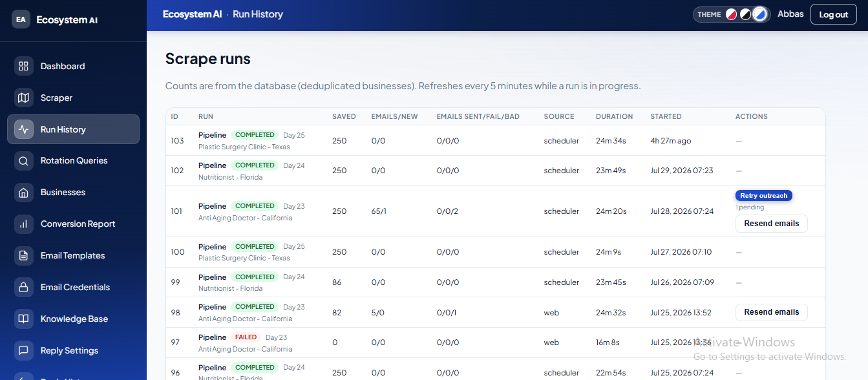868x380 pixels.
Task: Click the EMAILS/NEW column header
Action: (x=394, y=116)
